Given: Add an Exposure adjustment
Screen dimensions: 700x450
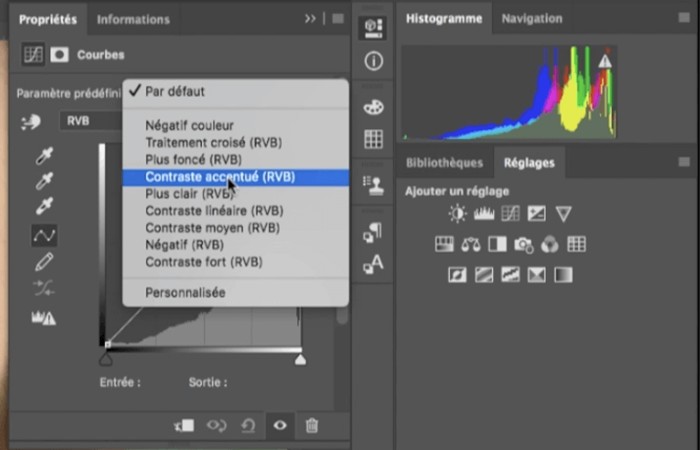Looking at the screenshot, I should tap(537, 214).
